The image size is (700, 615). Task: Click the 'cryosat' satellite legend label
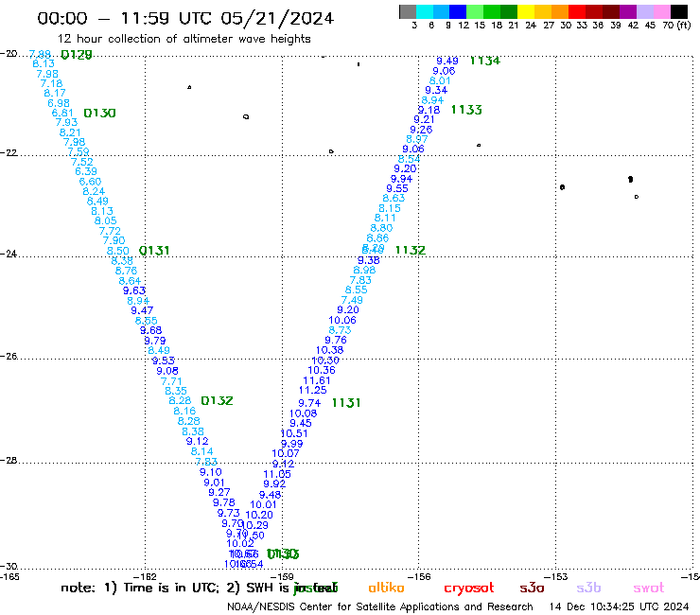(x=469, y=589)
